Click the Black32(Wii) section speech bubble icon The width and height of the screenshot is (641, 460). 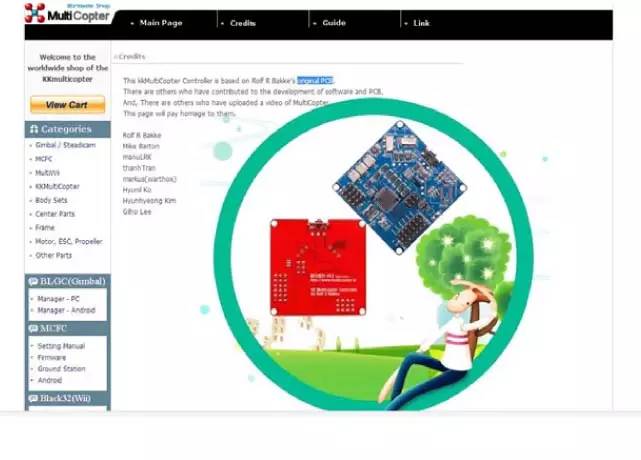[x=33, y=399]
